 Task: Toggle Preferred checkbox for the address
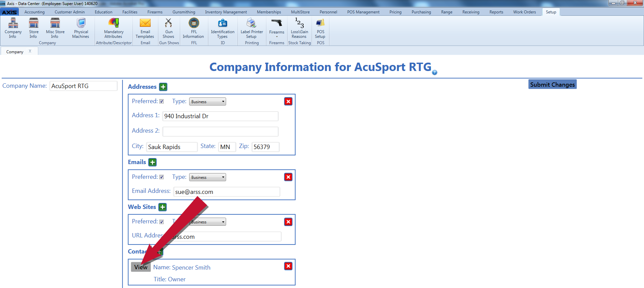tap(162, 101)
